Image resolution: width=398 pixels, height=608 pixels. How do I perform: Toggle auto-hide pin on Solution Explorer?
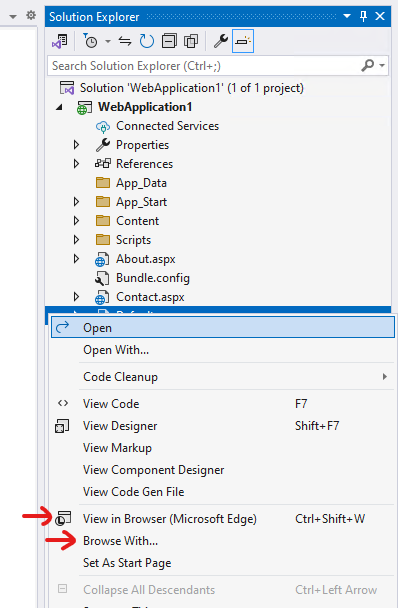pyautogui.click(x=363, y=16)
